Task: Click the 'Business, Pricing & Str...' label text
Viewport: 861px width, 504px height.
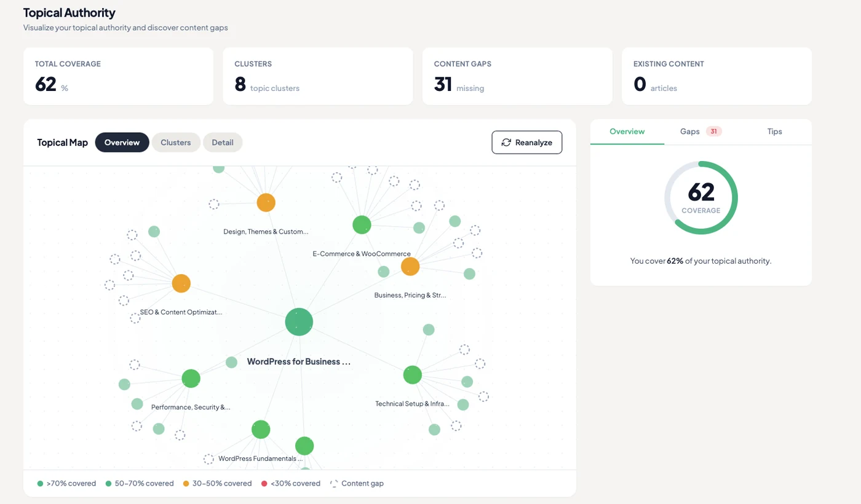Action: 410,296
